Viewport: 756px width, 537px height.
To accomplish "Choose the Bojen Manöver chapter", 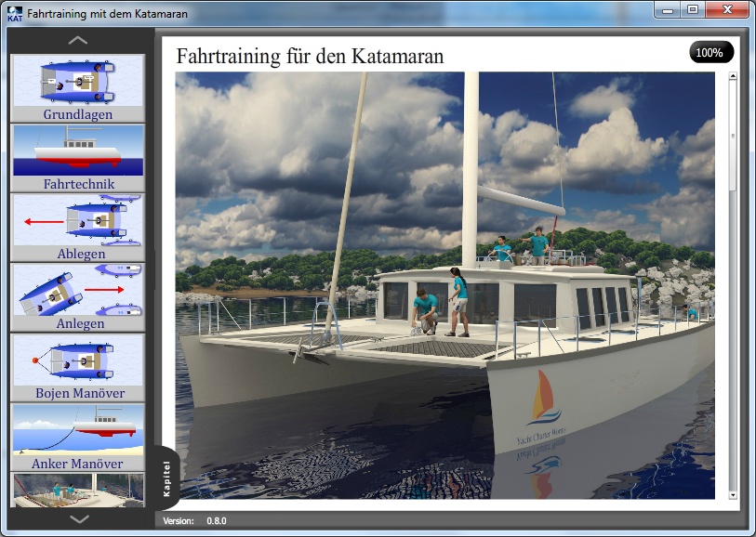I will (x=78, y=367).
